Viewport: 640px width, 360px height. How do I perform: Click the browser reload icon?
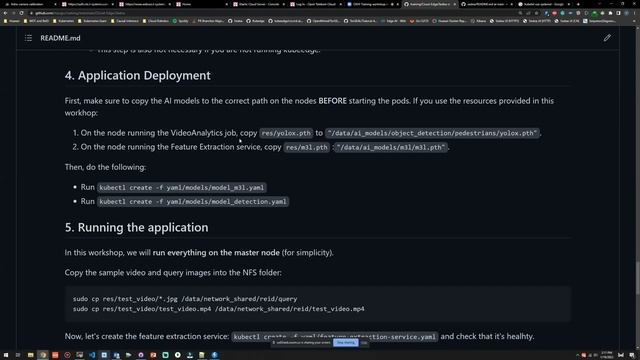pyautogui.click(x=21, y=13)
